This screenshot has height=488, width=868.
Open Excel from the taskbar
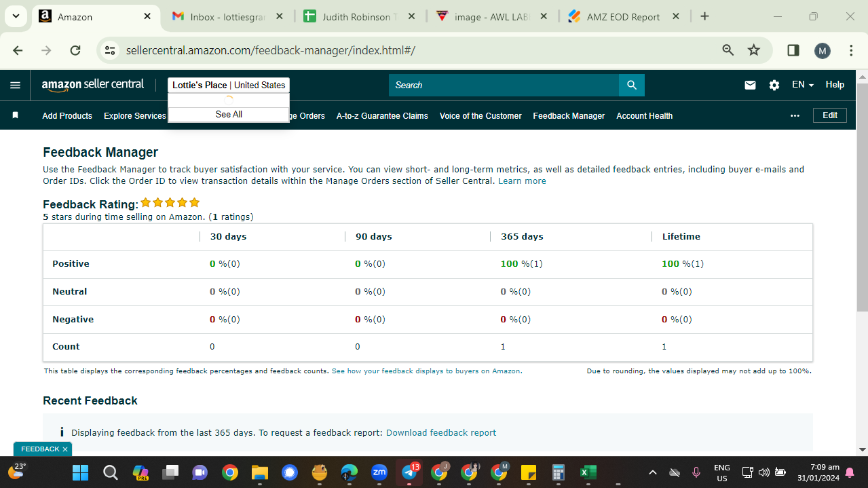click(x=588, y=472)
